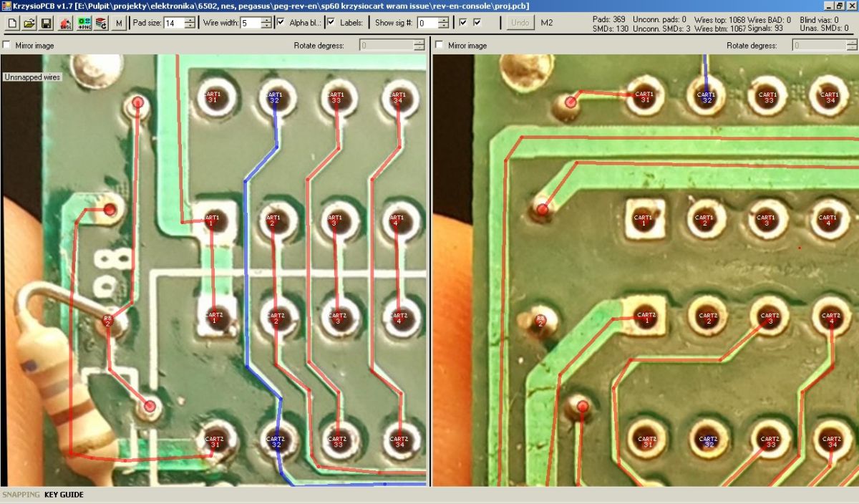Screen dimensions: 859x504
Task: Click the green PNG export toolbar icon
Action: (83, 24)
